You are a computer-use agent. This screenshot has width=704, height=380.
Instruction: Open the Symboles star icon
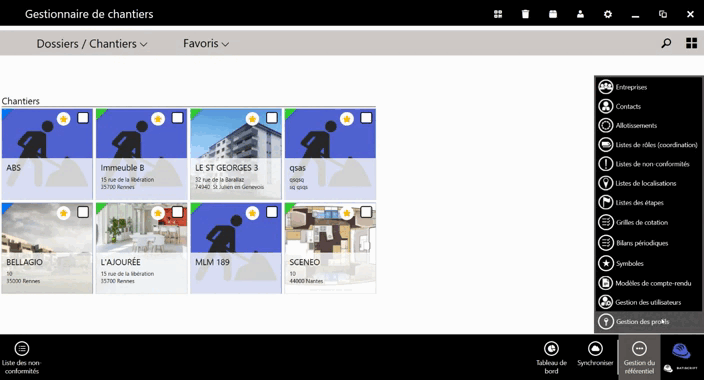tap(606, 263)
